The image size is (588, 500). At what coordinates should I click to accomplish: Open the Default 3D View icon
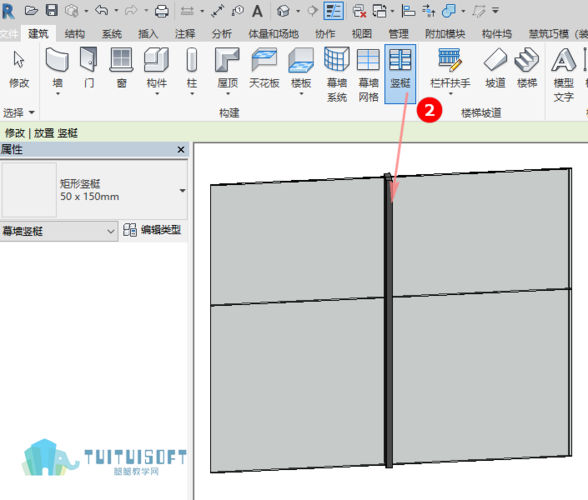point(283,11)
